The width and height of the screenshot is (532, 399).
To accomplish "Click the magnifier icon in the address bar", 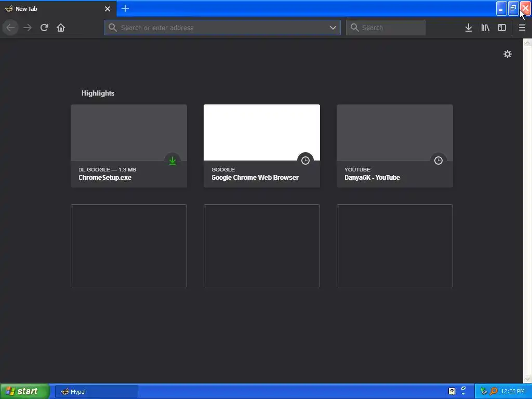I will pyautogui.click(x=113, y=28).
